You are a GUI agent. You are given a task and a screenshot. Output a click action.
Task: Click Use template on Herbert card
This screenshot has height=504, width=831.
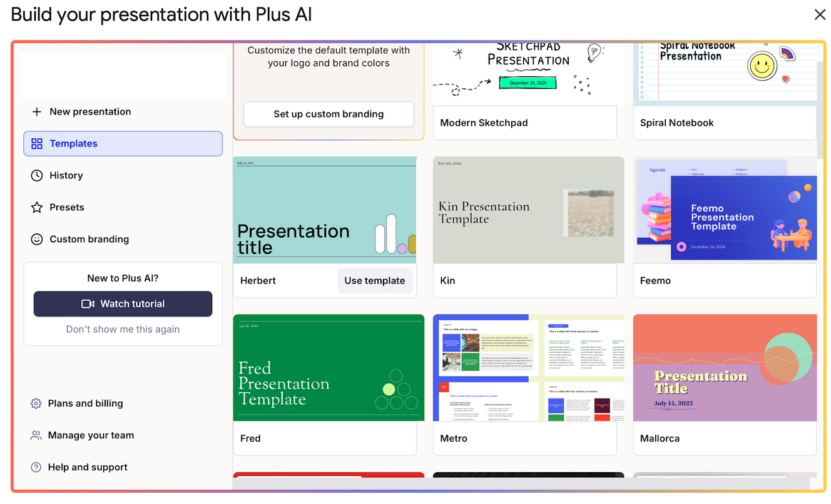click(375, 280)
